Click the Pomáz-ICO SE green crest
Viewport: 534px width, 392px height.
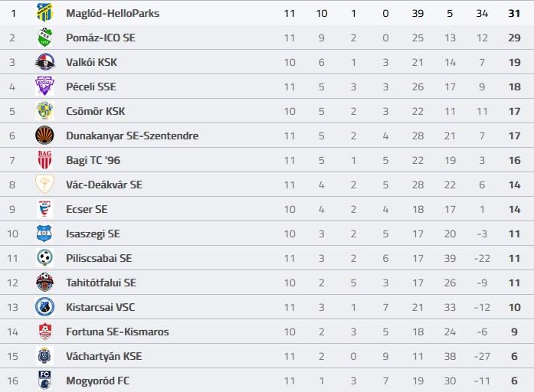pyautogui.click(x=44, y=38)
